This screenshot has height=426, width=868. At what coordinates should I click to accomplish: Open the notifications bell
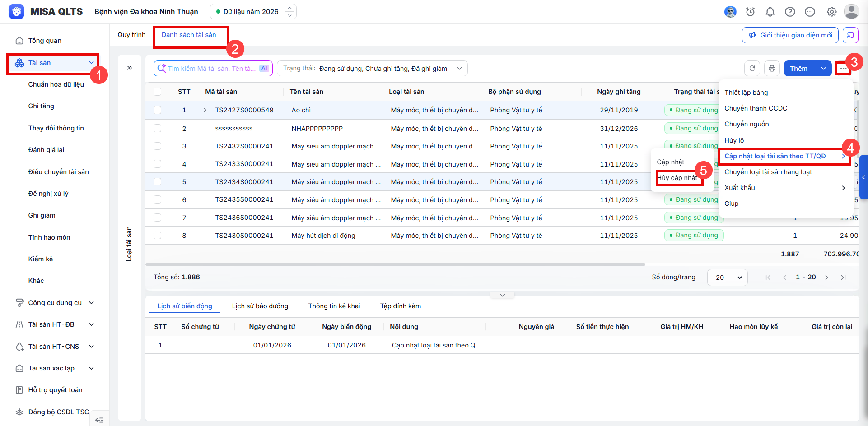pos(770,12)
